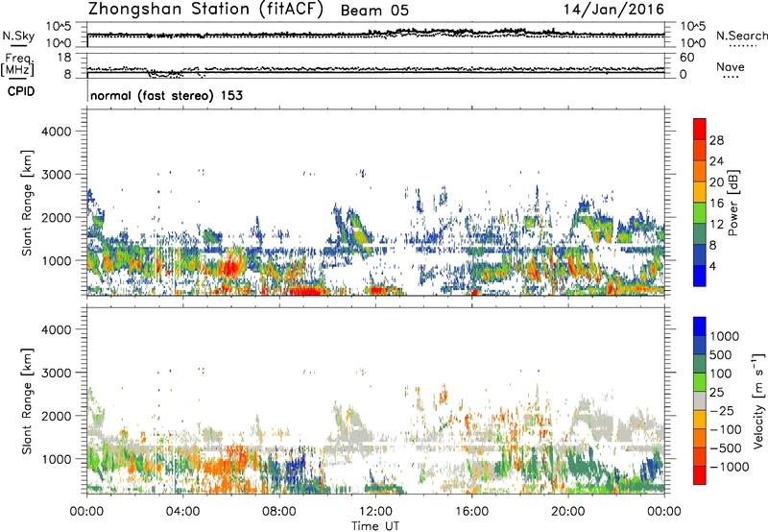Click "Slant Range [km]" label of power panel
Screen dimensions: 768x532
pos(27,203)
